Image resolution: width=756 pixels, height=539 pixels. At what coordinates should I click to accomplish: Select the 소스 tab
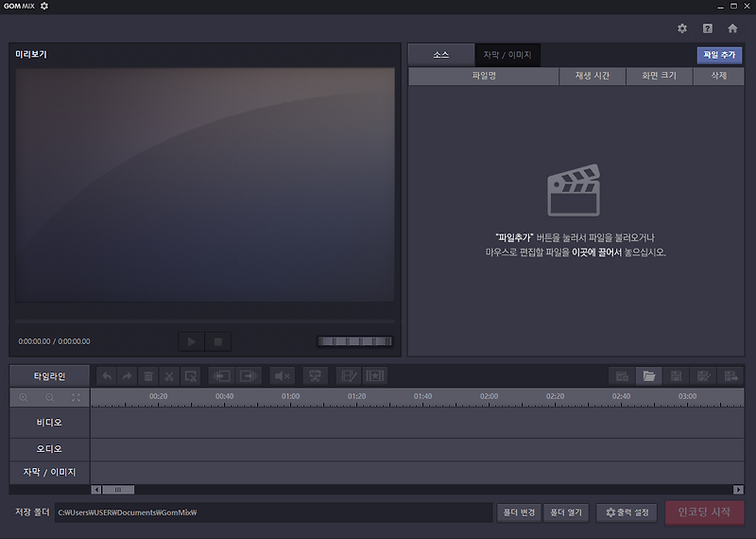click(x=441, y=55)
